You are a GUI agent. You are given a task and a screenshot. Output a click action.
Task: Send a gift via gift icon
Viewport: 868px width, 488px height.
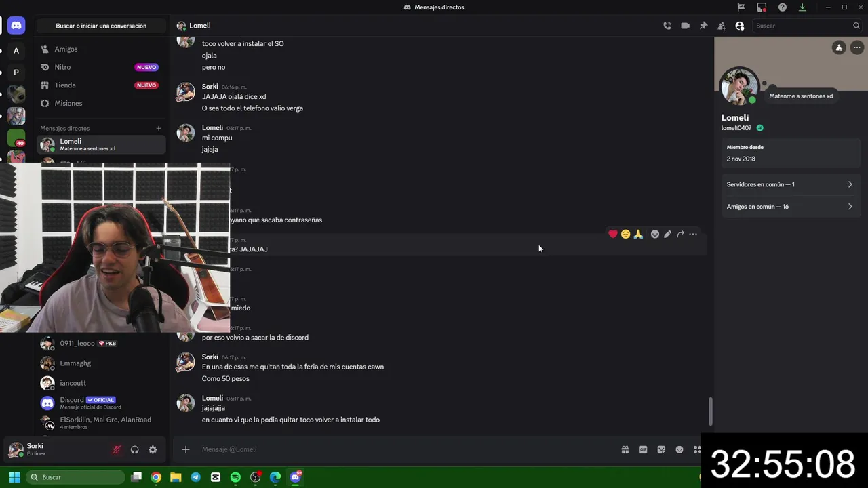[x=625, y=449]
